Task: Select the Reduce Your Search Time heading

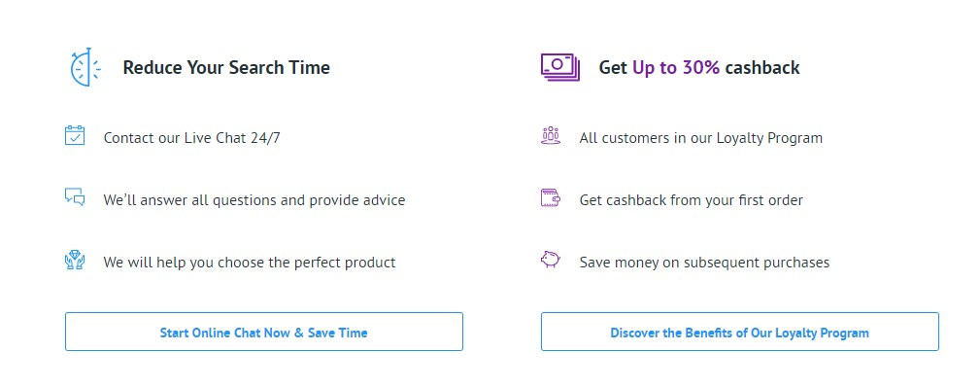Action: 226,68
